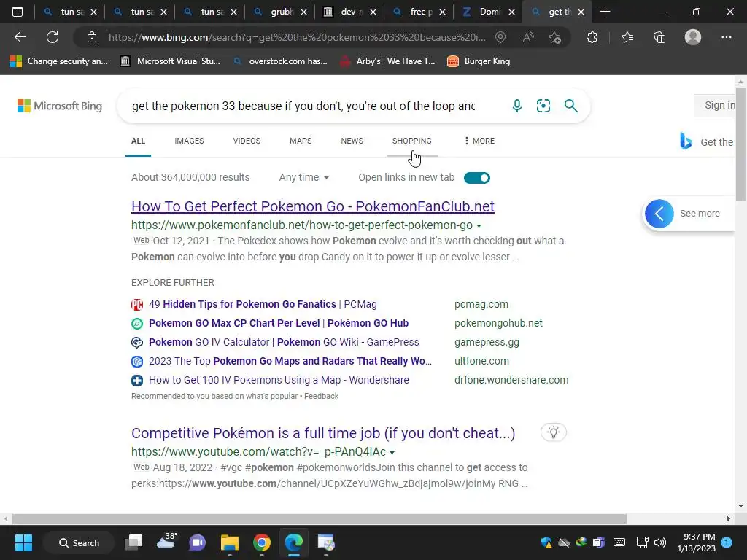The height and width of the screenshot is (560, 747).
Task: Open the Windows Start menu
Action: [x=23, y=542]
